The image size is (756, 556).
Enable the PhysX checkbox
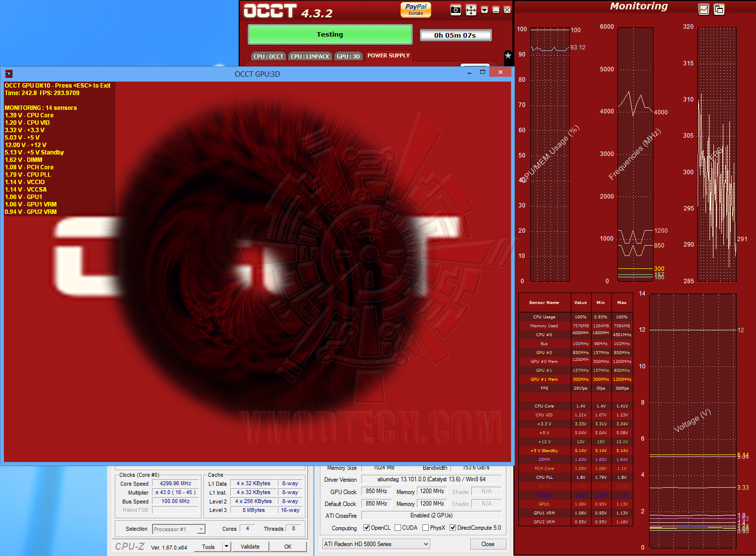point(425,528)
